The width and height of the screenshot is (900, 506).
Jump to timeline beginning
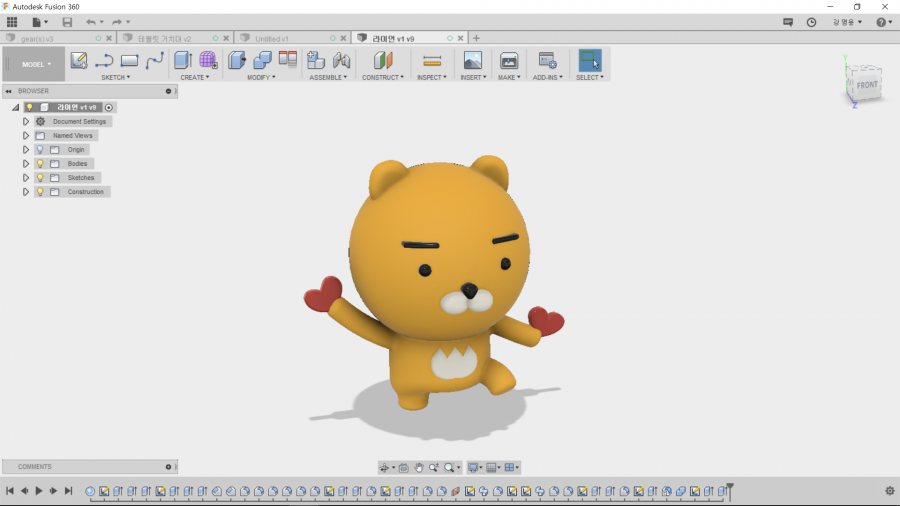10,491
